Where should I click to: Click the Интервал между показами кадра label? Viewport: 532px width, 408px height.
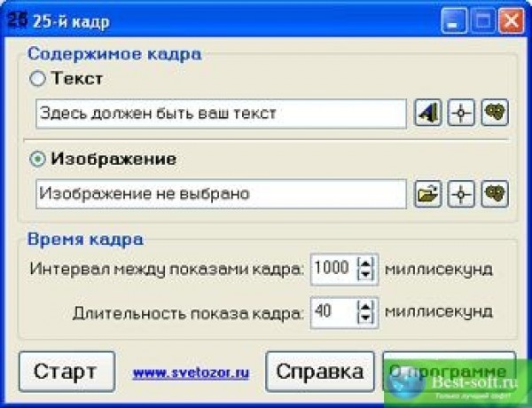(x=167, y=270)
